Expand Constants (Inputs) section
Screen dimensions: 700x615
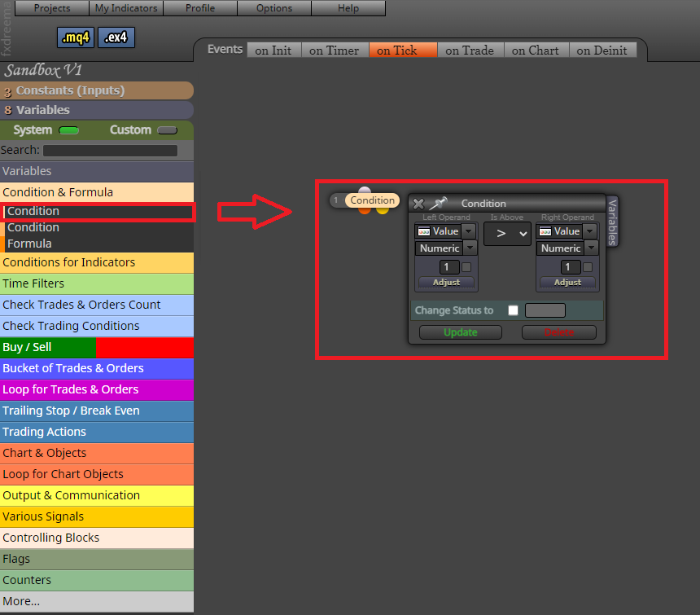[x=97, y=90]
